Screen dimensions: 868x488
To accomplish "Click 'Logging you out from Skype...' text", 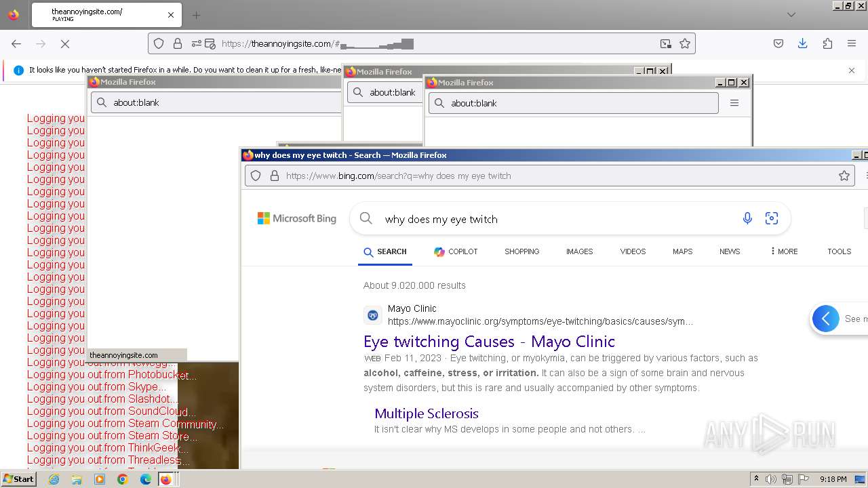I will [x=96, y=387].
